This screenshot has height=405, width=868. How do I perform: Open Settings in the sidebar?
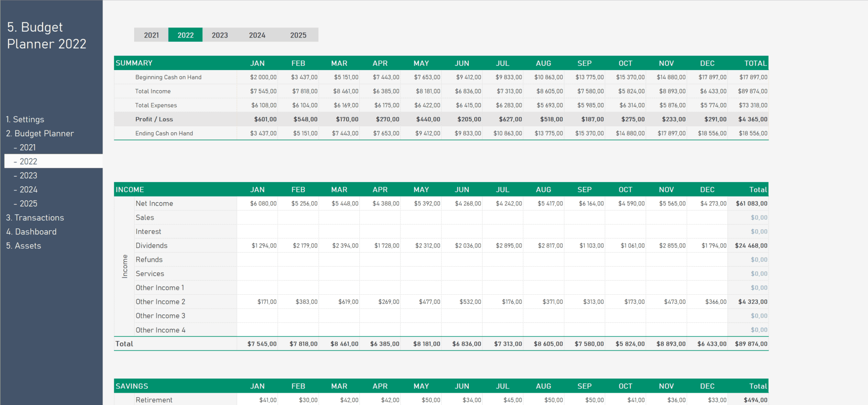click(x=25, y=119)
